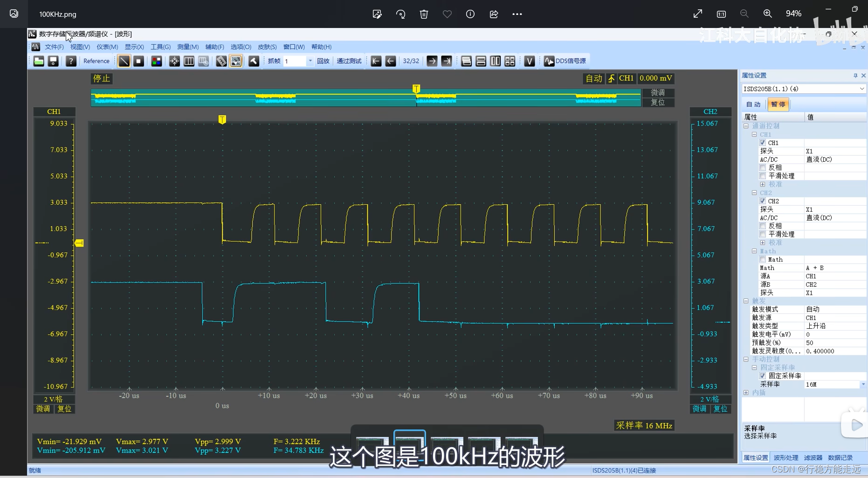
Task: Open the 视图(V) menu
Action: [x=80, y=47]
